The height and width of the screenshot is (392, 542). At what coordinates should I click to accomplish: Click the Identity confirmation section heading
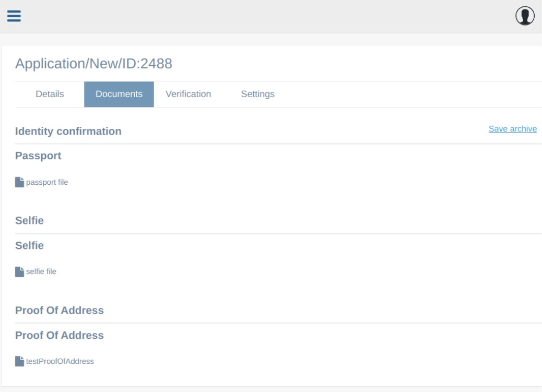(68, 132)
